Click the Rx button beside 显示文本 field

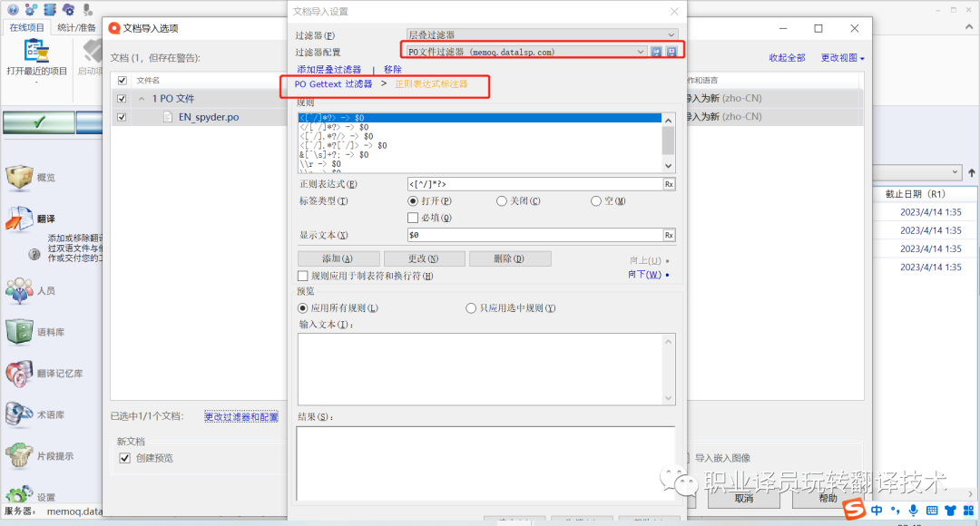669,235
